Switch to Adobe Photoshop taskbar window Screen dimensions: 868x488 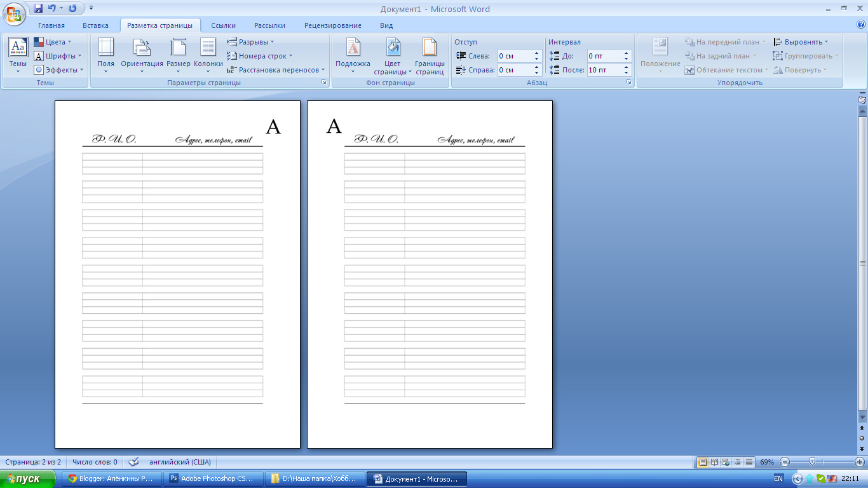[212, 479]
